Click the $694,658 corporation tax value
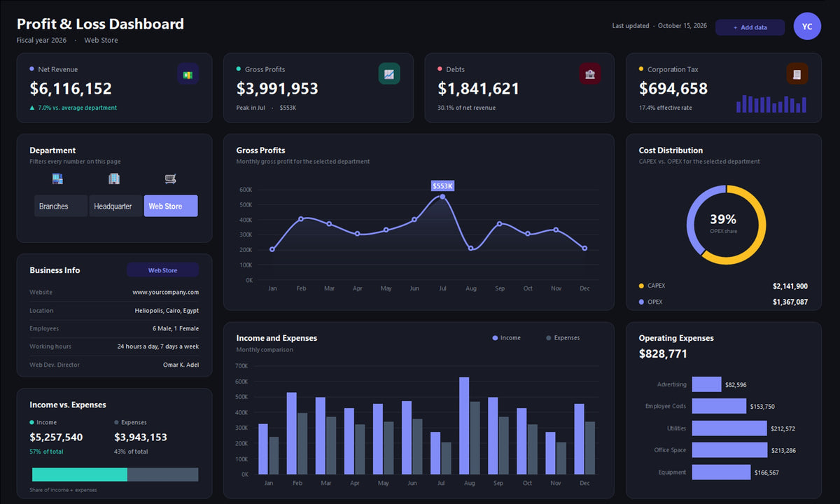Image resolution: width=840 pixels, height=504 pixels. tap(673, 89)
